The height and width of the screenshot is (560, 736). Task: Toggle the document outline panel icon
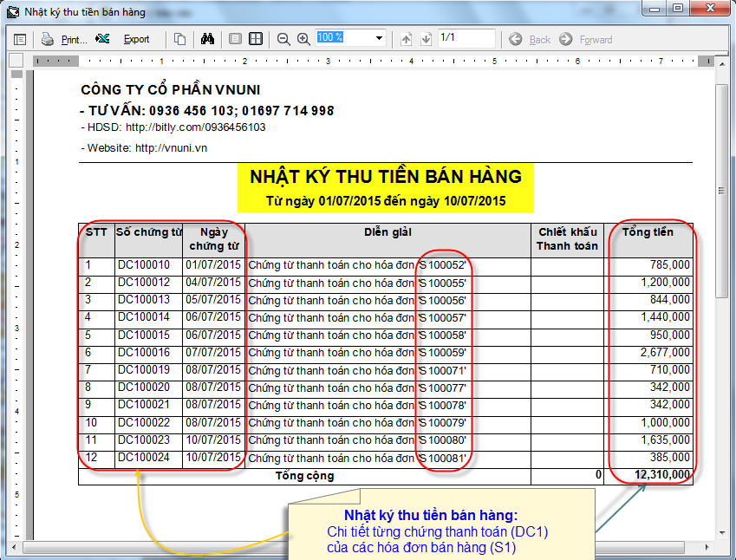point(20,39)
